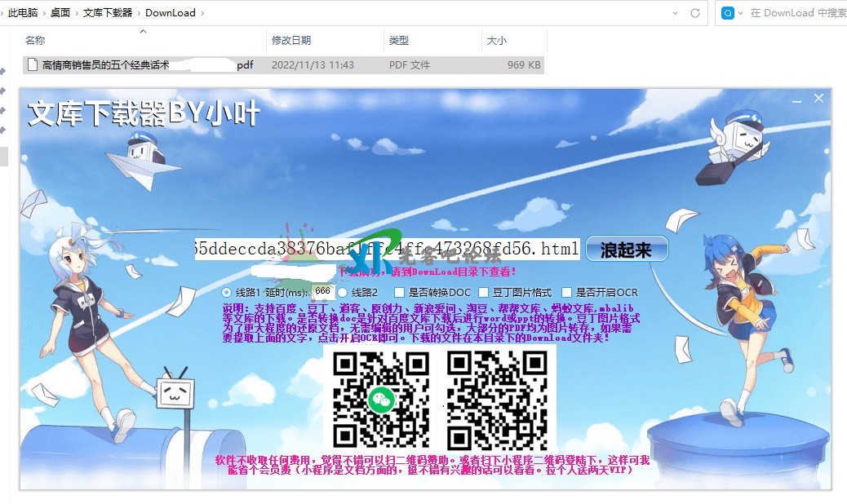Select the 线路1 radio button
Screen dimensions: 847x504
coord(227,292)
